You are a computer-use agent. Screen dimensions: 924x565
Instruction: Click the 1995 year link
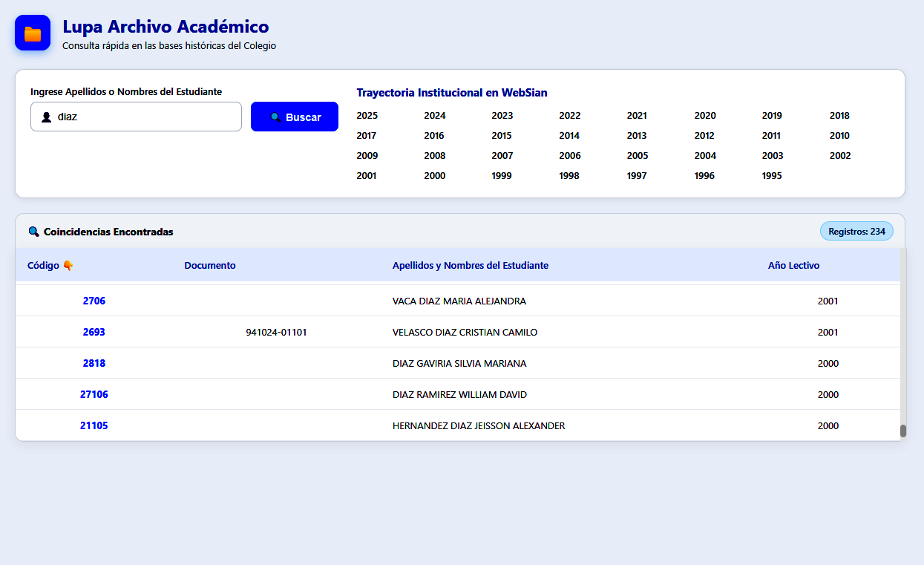tap(772, 176)
